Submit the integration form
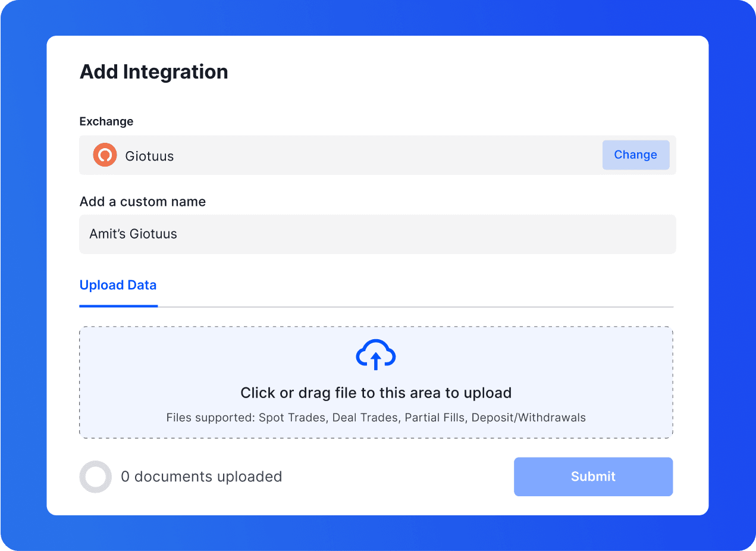Screen dimensions: 756x551 593,477
